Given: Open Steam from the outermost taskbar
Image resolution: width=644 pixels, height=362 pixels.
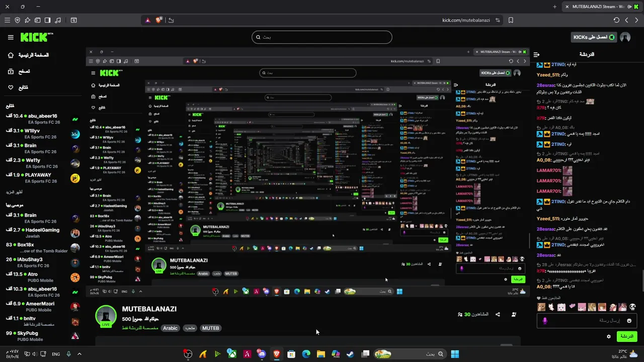Looking at the screenshot, I should 350,354.
